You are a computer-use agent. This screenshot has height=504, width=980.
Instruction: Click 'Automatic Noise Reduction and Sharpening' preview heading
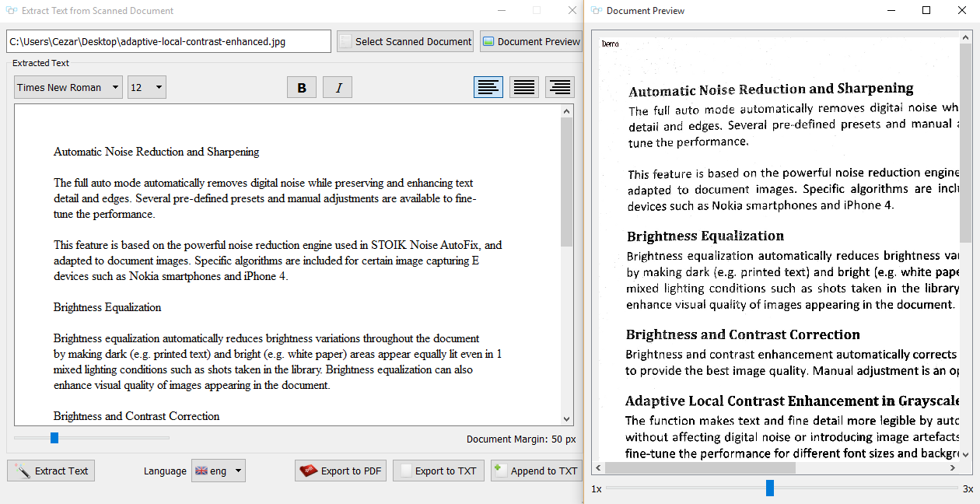(x=772, y=89)
